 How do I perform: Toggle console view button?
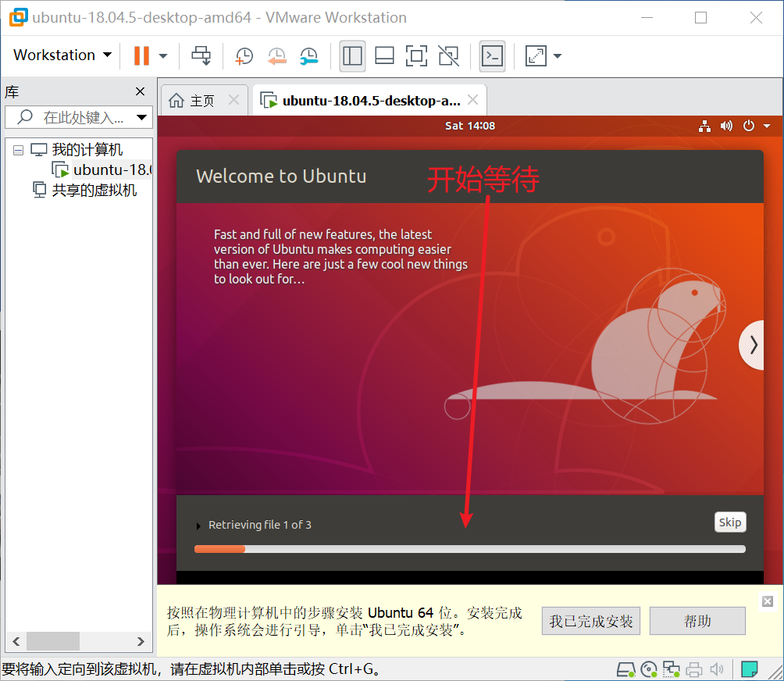click(493, 56)
